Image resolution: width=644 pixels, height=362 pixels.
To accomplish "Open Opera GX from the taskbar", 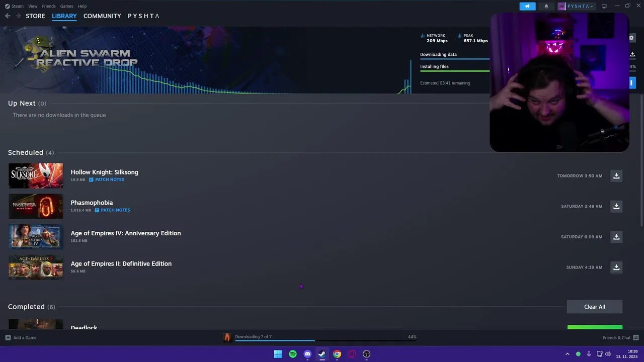I will pyautogui.click(x=352, y=354).
